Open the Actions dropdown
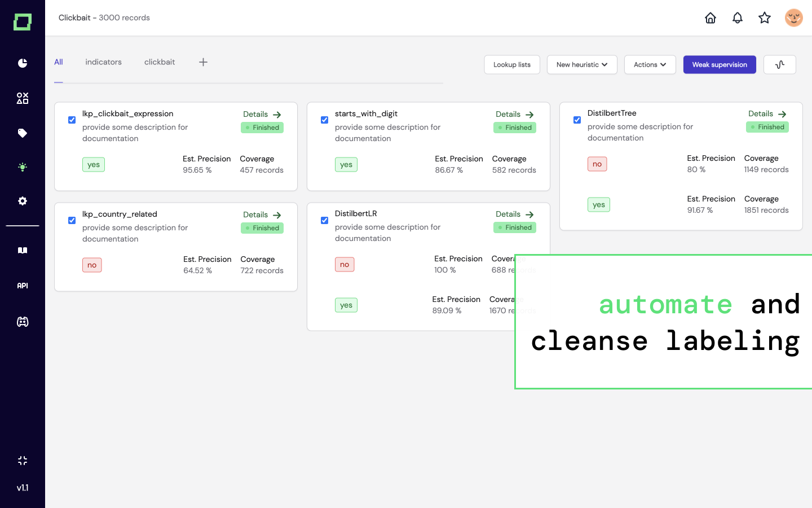Screen dimensions: 812x508 point(650,64)
